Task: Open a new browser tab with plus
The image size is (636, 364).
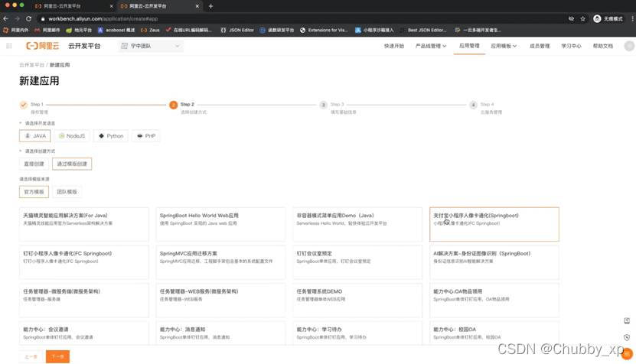Action: pos(210,6)
